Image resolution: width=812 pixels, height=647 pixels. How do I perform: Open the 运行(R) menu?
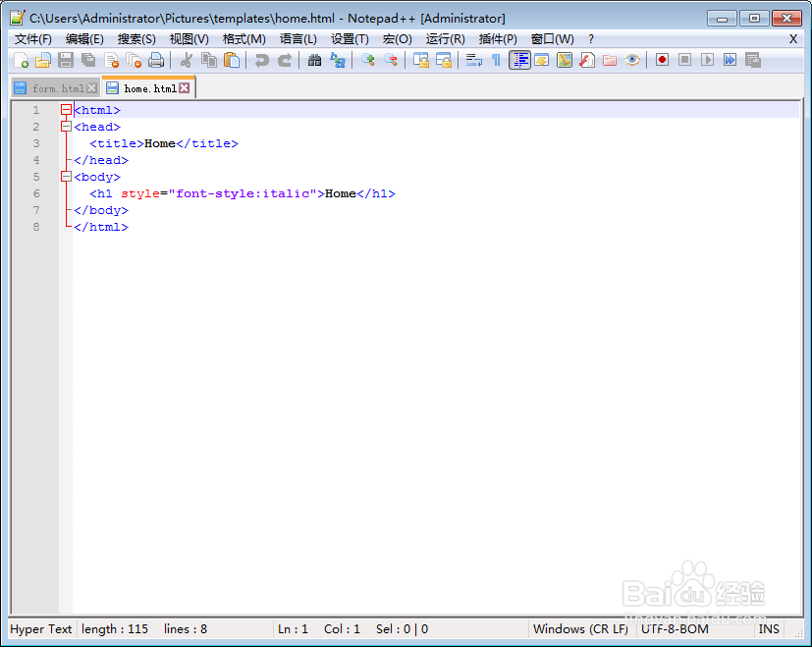pyautogui.click(x=446, y=39)
